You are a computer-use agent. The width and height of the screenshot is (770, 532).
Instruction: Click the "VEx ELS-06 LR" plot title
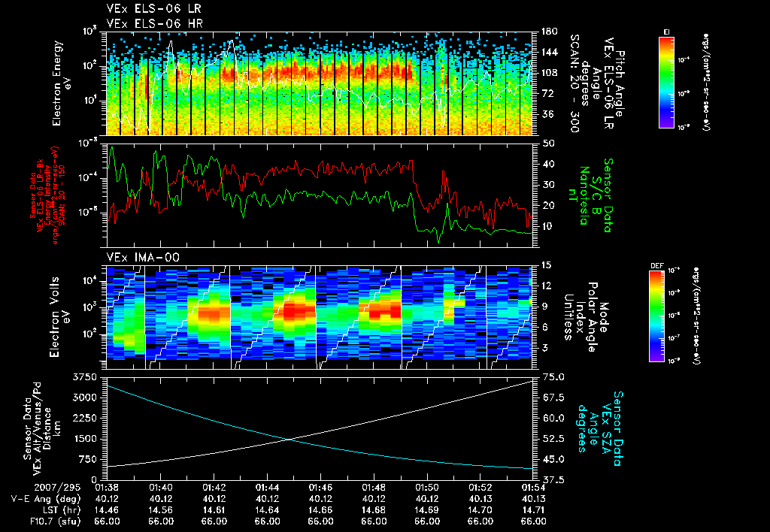153,9
